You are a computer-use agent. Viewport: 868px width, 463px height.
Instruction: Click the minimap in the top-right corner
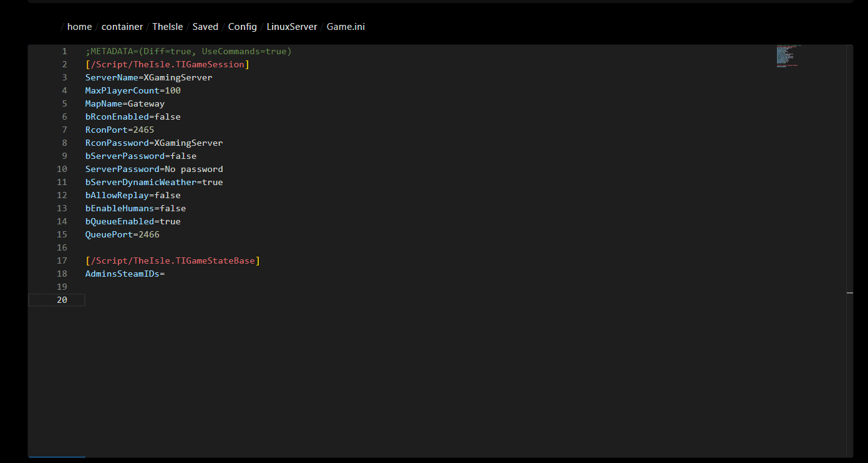787,56
